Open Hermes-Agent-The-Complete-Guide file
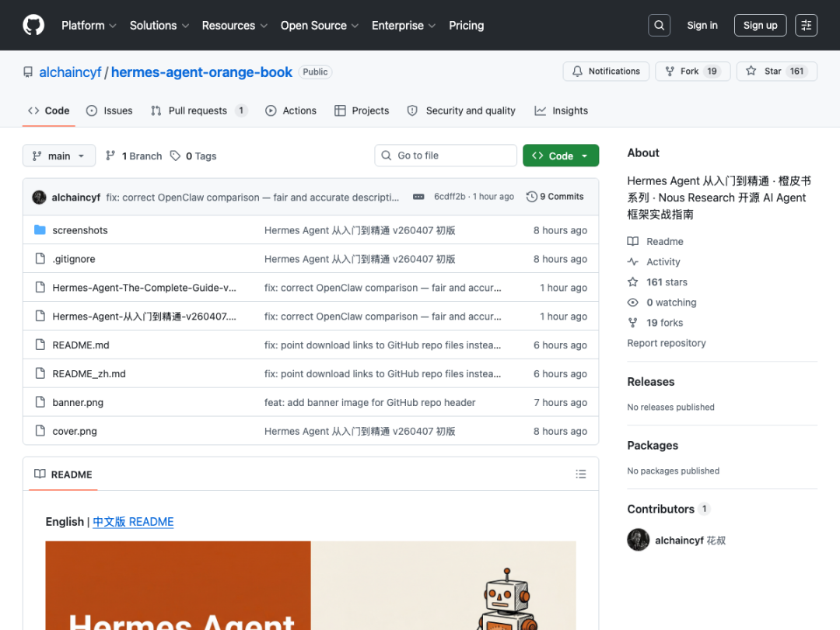Screen dimensions: 840x630 (144, 288)
